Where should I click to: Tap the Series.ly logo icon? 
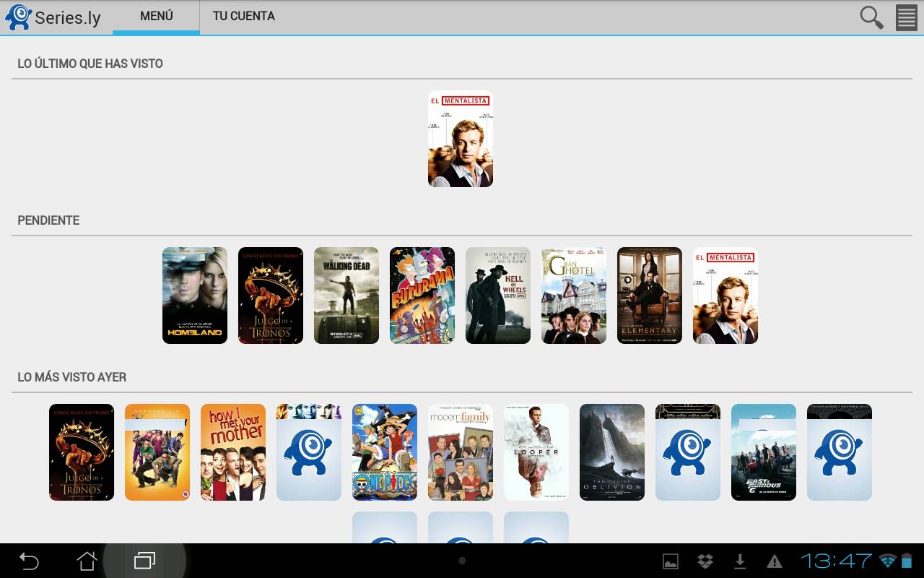pos(18,17)
